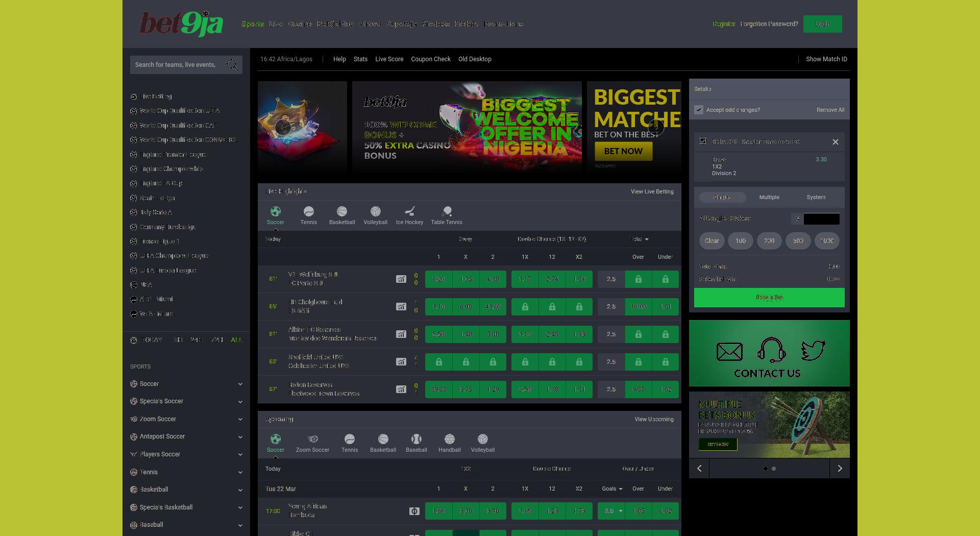
Task: Filter events by ALL time range
Action: point(236,339)
